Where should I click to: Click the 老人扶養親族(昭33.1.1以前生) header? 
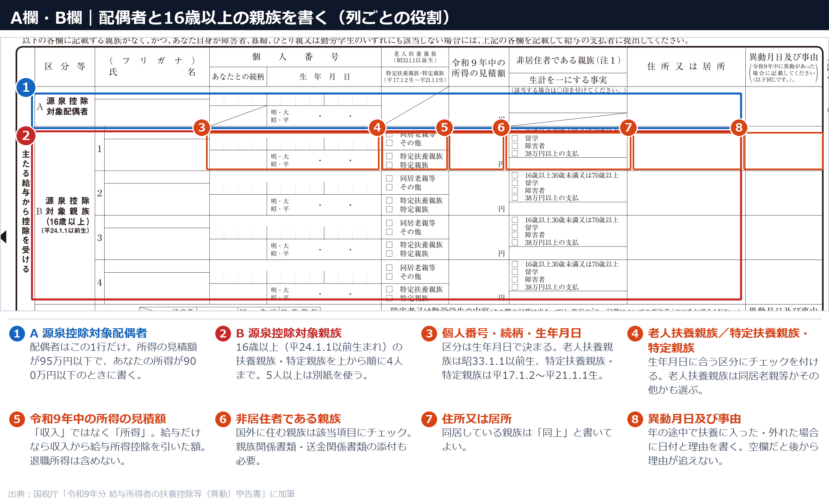pyautogui.click(x=415, y=57)
